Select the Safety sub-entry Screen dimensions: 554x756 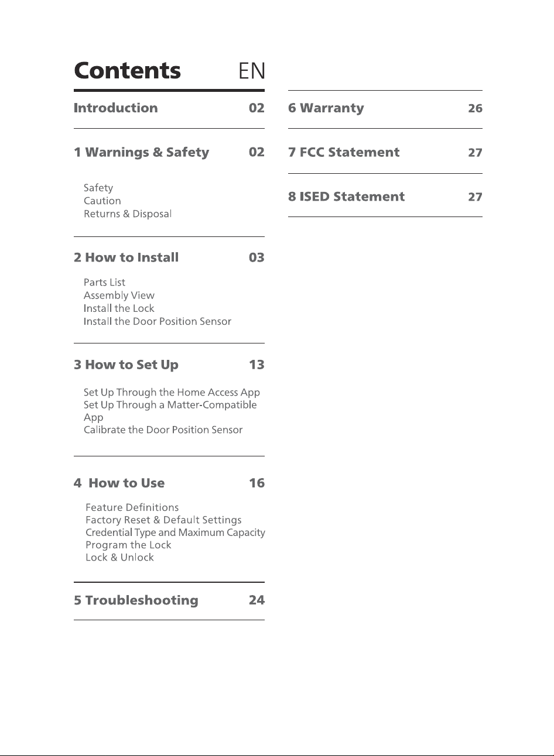pos(98,188)
